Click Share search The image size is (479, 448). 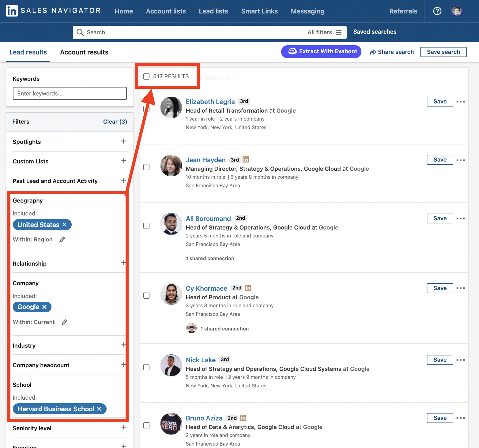pos(392,52)
